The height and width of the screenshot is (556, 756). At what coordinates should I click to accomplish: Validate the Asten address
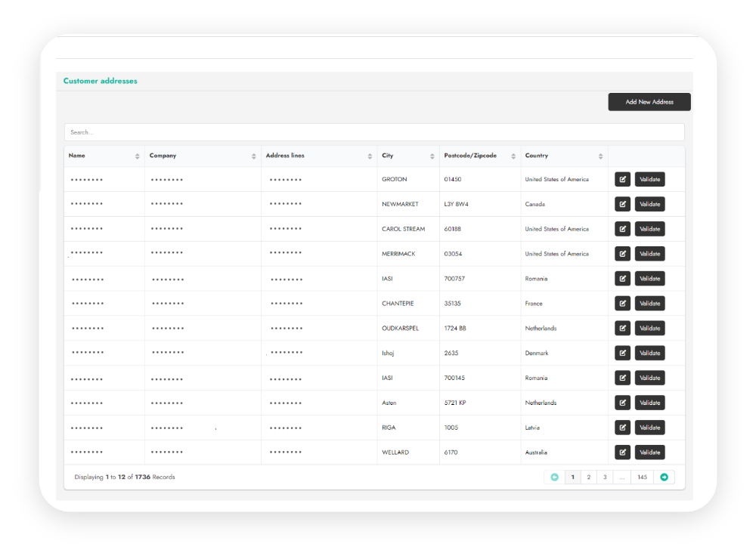tap(650, 403)
